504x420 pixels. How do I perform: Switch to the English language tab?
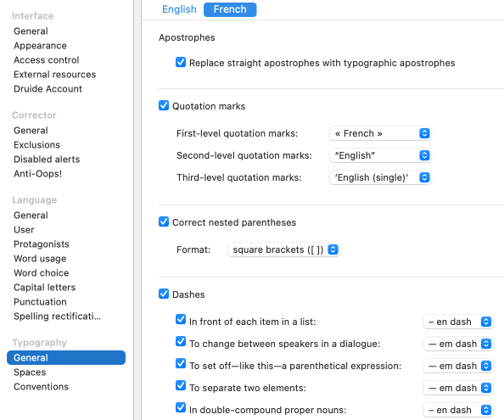pos(179,9)
